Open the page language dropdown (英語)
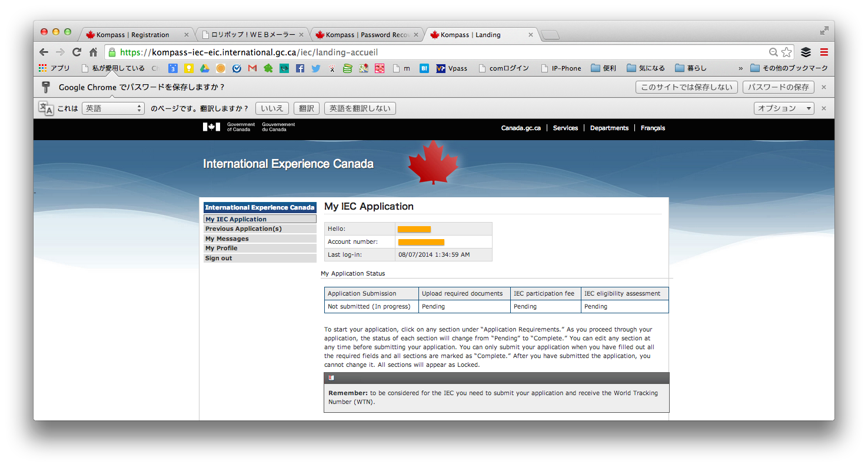Screen dimensions: 868x467 [x=113, y=108]
